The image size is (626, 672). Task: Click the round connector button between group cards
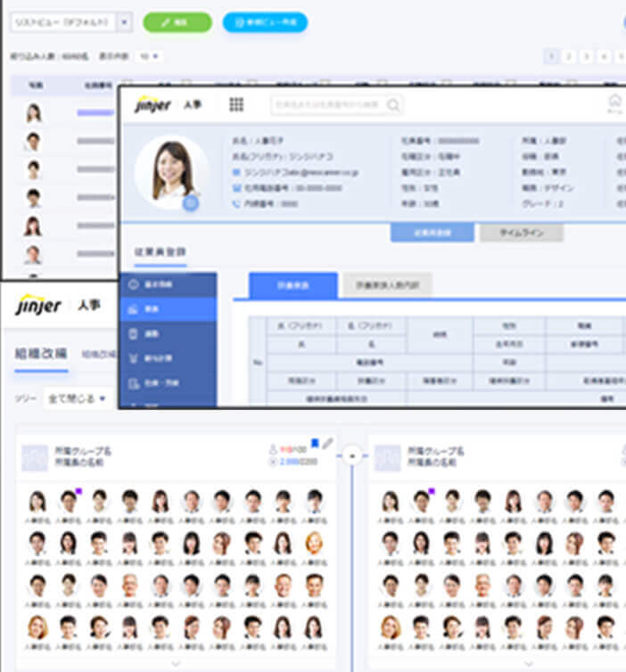click(x=352, y=455)
